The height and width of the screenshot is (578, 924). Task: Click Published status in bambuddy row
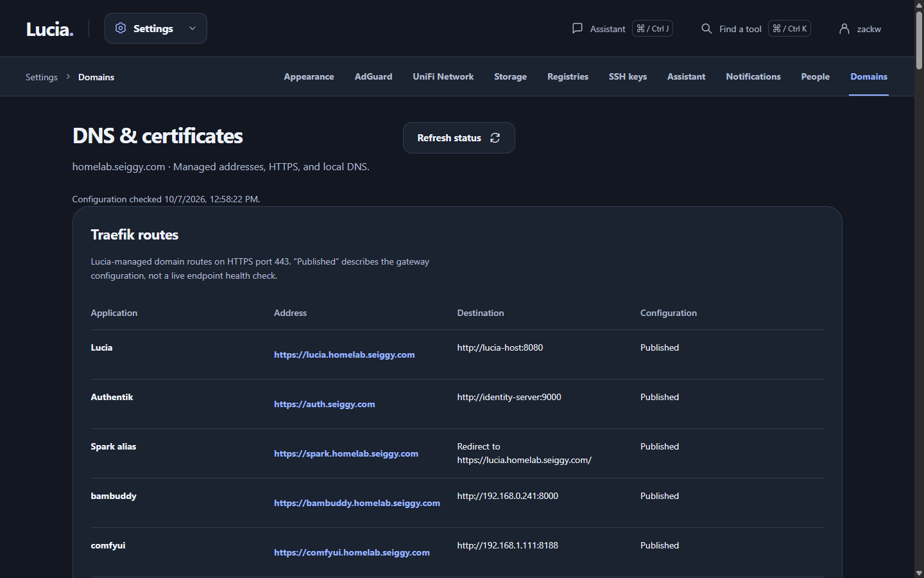click(660, 496)
